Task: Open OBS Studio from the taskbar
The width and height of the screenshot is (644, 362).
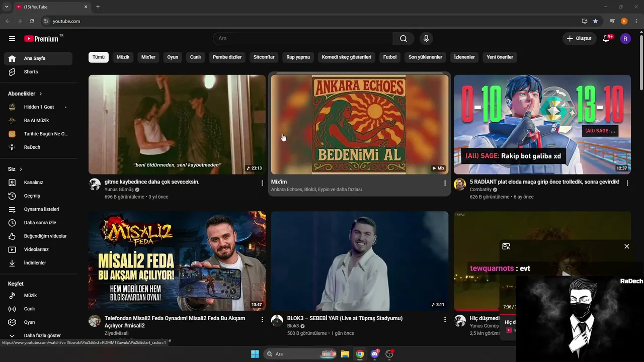Action: click(389, 354)
